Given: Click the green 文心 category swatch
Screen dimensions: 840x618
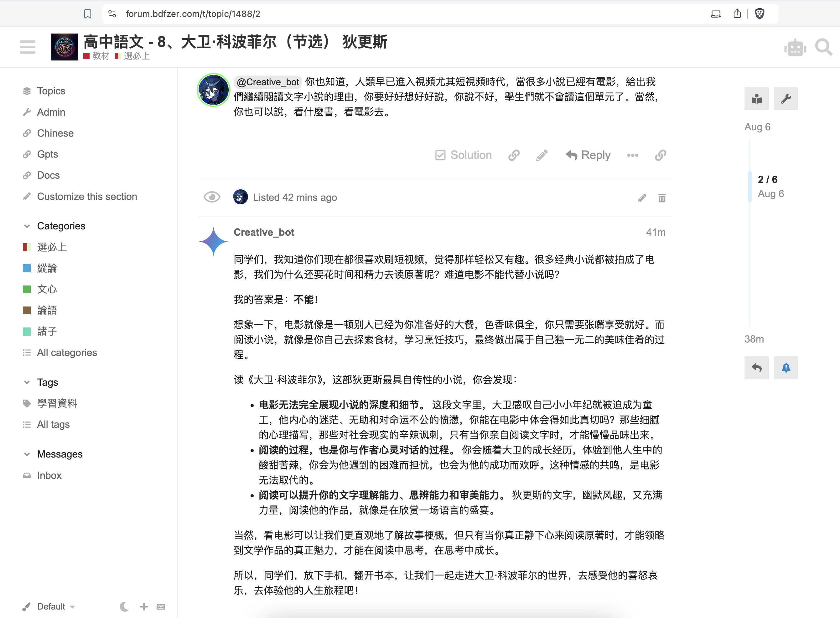Looking at the screenshot, I should coord(27,289).
